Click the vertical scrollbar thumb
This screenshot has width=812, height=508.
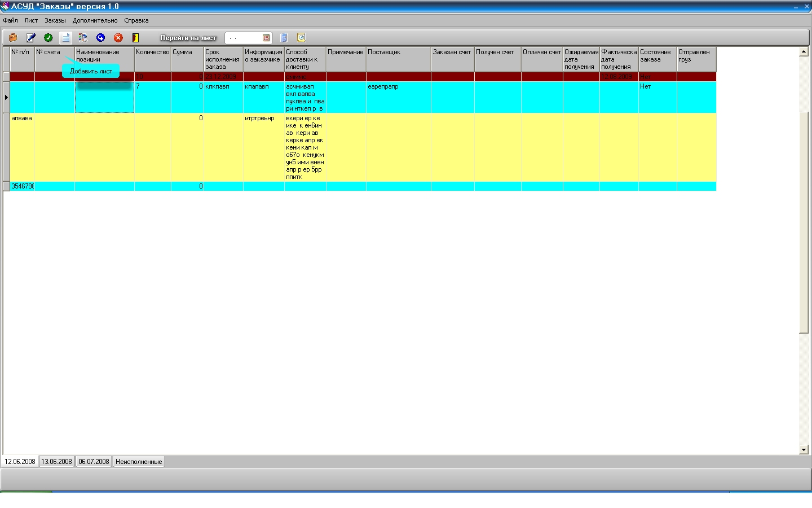pyautogui.click(x=804, y=223)
